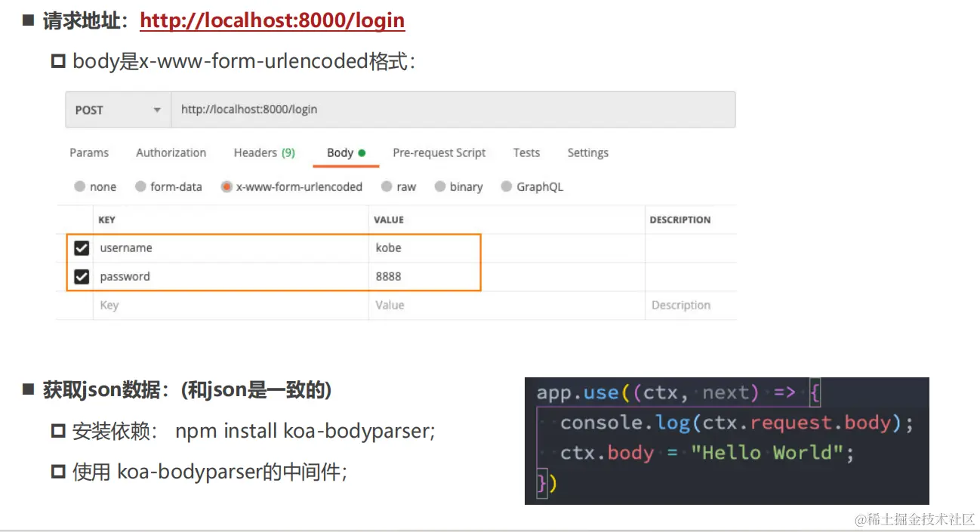Click the request URL input field
Image resolution: width=980 pixels, height=532 pixels.
(x=454, y=109)
